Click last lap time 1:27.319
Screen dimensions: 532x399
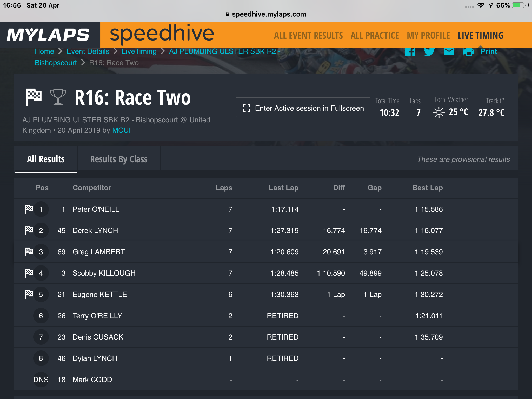click(284, 230)
